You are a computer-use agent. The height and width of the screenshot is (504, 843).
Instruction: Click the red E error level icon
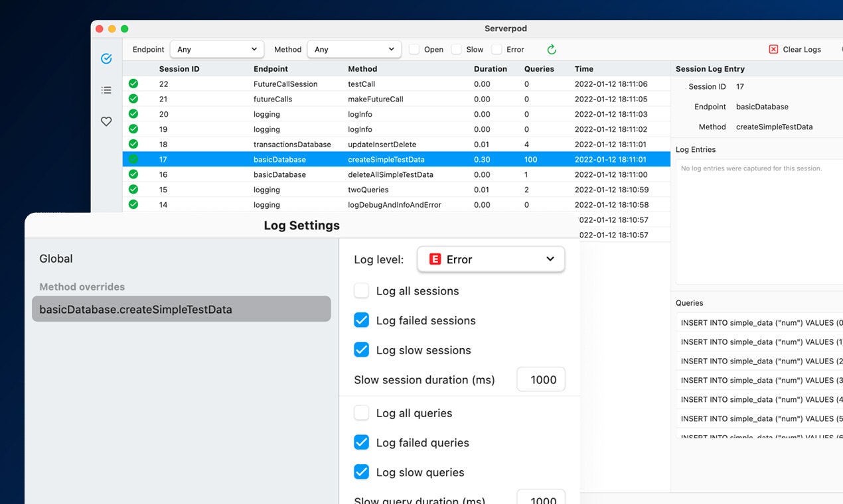(x=435, y=259)
